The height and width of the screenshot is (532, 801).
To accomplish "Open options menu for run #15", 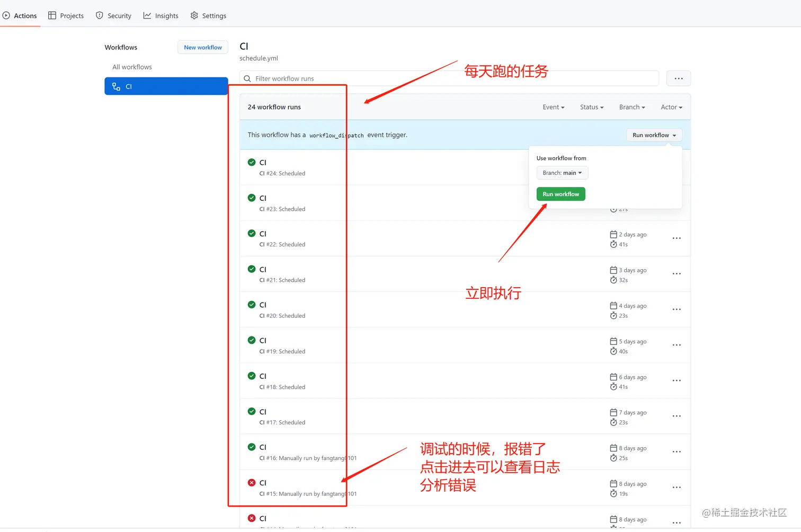I will [x=677, y=487].
